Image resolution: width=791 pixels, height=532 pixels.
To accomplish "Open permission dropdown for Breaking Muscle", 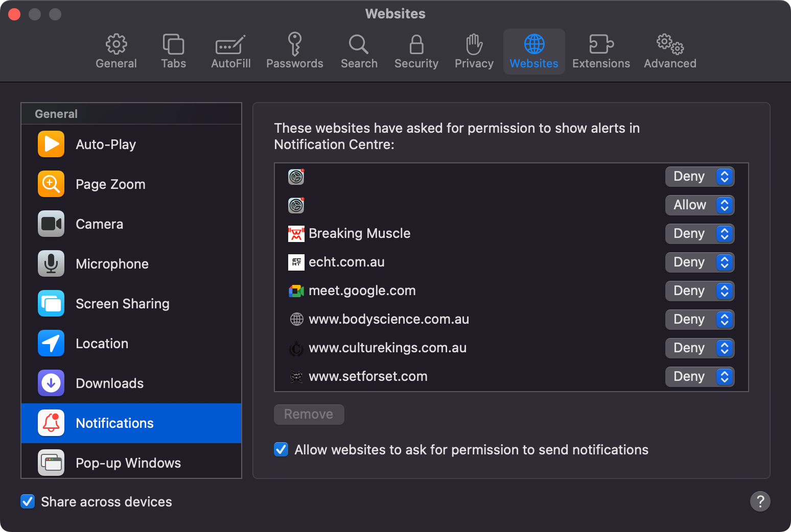I will point(700,234).
